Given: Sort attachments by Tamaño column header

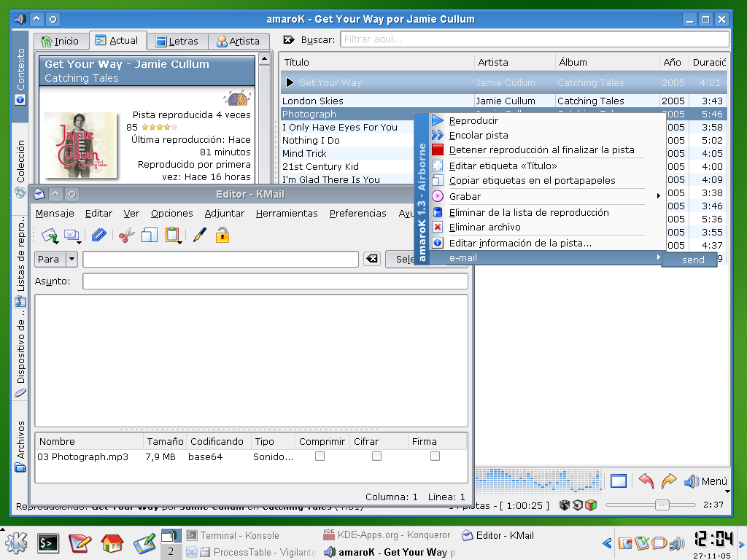Looking at the screenshot, I should pyautogui.click(x=165, y=441).
